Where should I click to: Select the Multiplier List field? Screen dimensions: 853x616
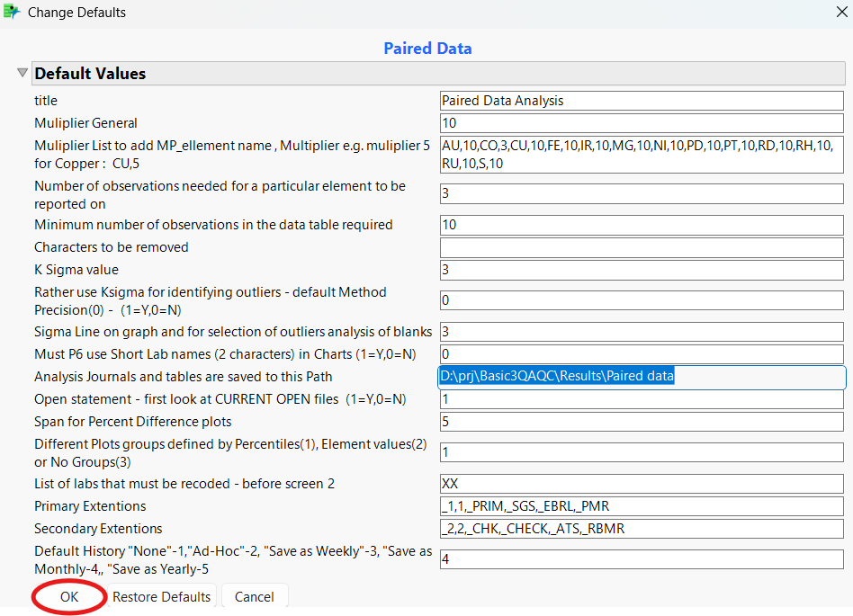point(641,153)
